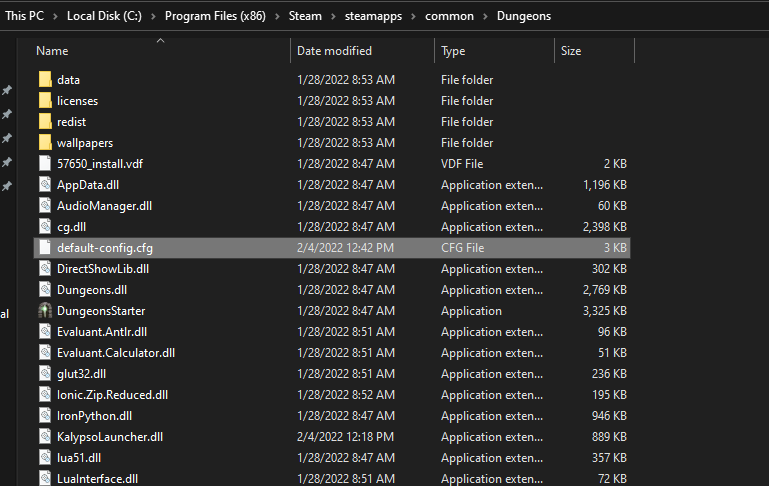Click the 57650_install.vdf file icon

point(45,164)
